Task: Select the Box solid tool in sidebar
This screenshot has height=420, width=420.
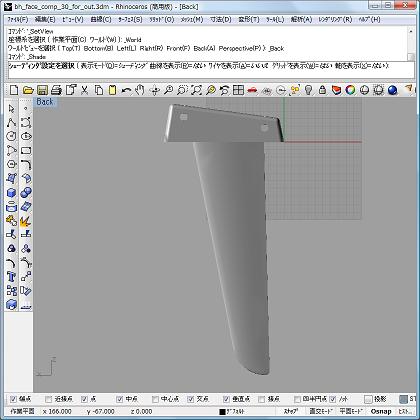Action: pyautogui.click(x=11, y=193)
